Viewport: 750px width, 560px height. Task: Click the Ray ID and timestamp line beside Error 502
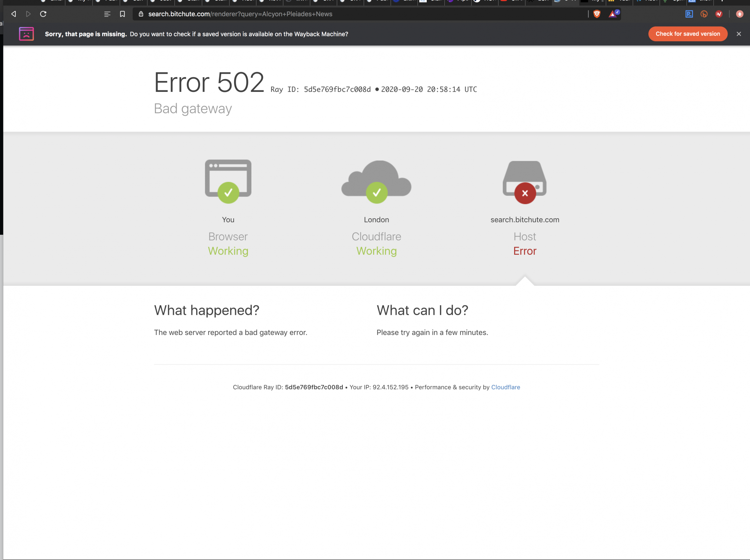(x=374, y=89)
